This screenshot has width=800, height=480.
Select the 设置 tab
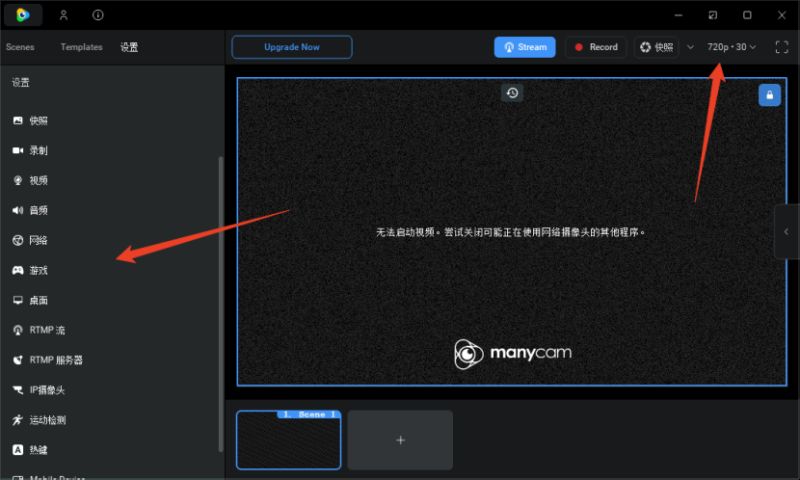click(129, 47)
